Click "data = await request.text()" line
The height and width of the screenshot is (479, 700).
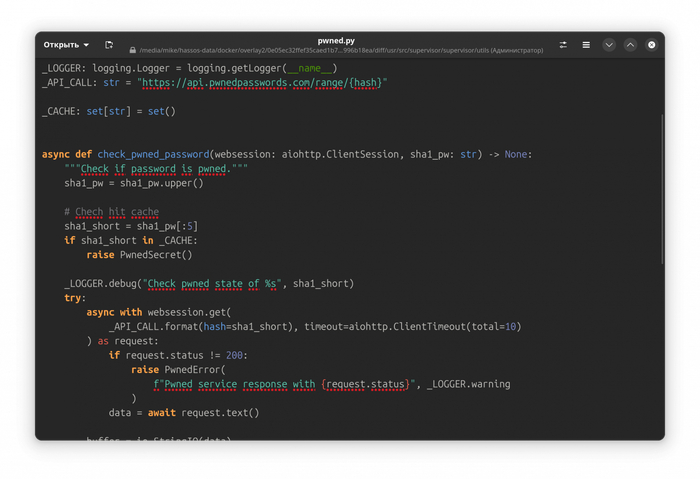click(x=183, y=413)
